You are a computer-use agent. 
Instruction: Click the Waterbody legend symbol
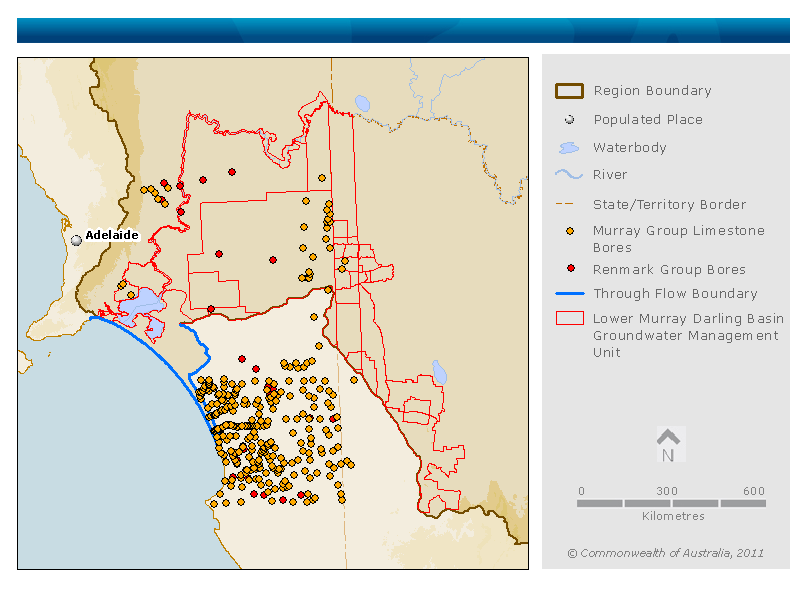[569, 148]
